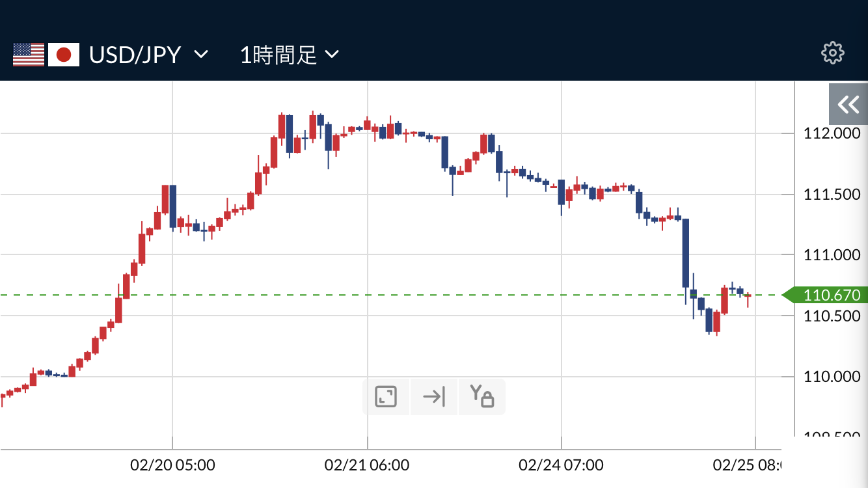
Task: Click the Japan flag icon
Action: [64, 55]
